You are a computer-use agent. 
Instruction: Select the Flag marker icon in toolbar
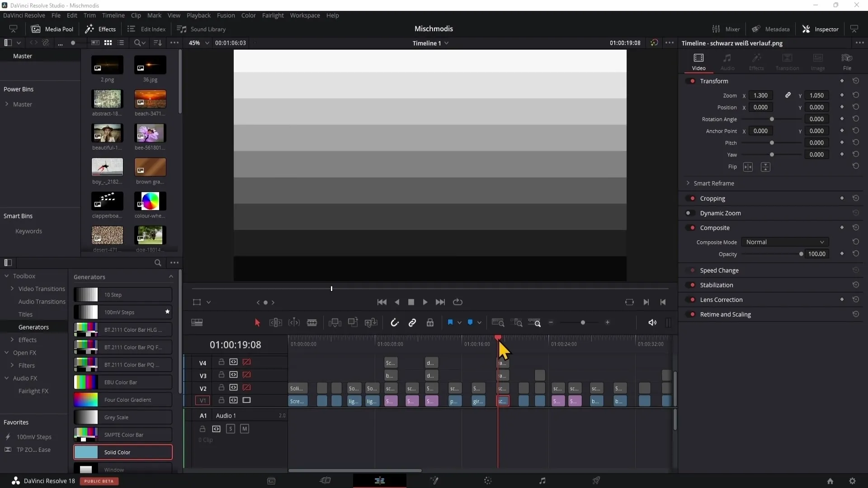click(451, 322)
